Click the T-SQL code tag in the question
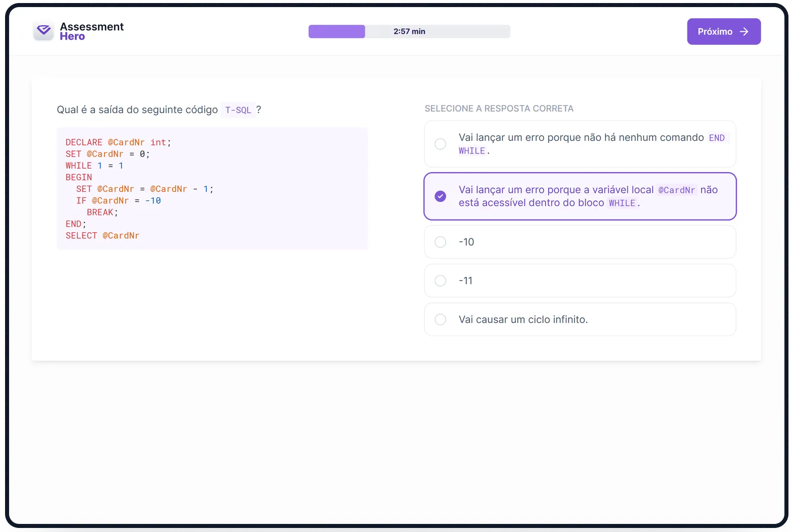The image size is (792, 532). click(238, 110)
